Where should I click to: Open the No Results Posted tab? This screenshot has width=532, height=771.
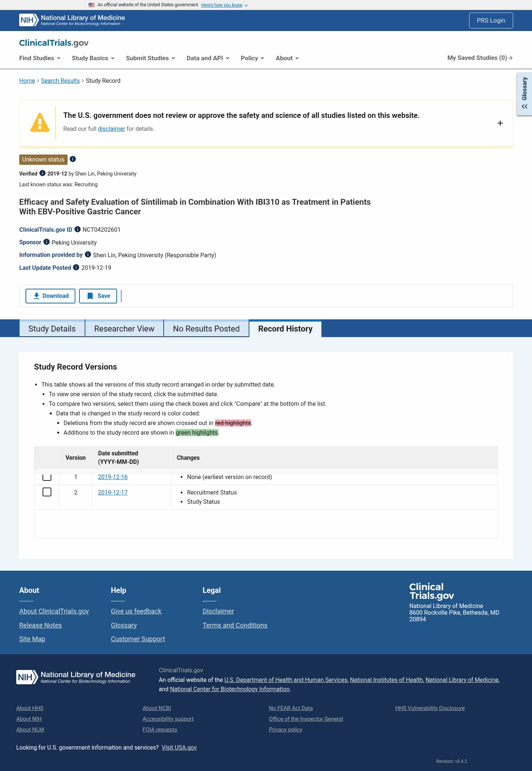[x=206, y=329]
